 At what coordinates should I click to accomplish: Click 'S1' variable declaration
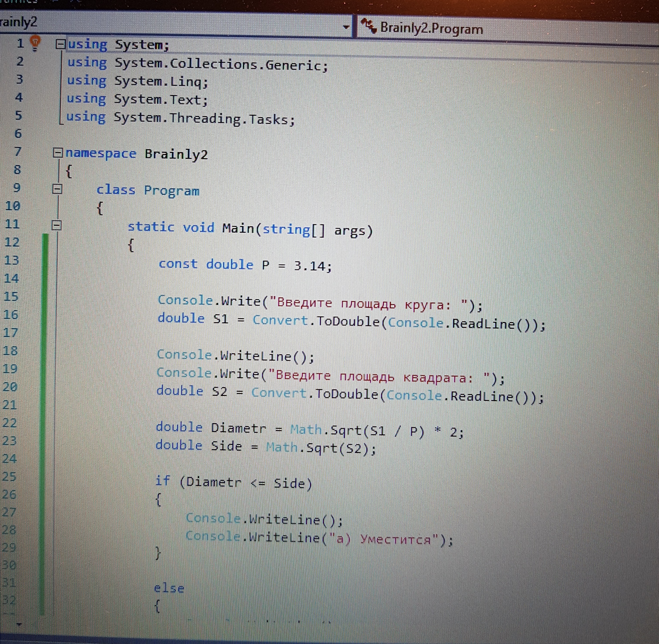tap(221, 319)
